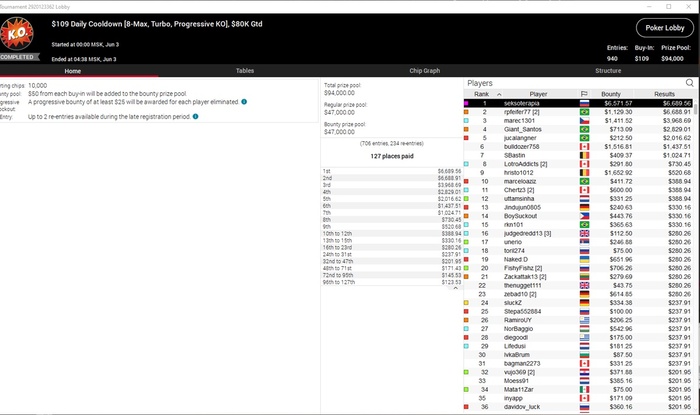This screenshot has height=415, width=700.
Task: Click the 10th to 12th payout row
Action: (x=392, y=233)
